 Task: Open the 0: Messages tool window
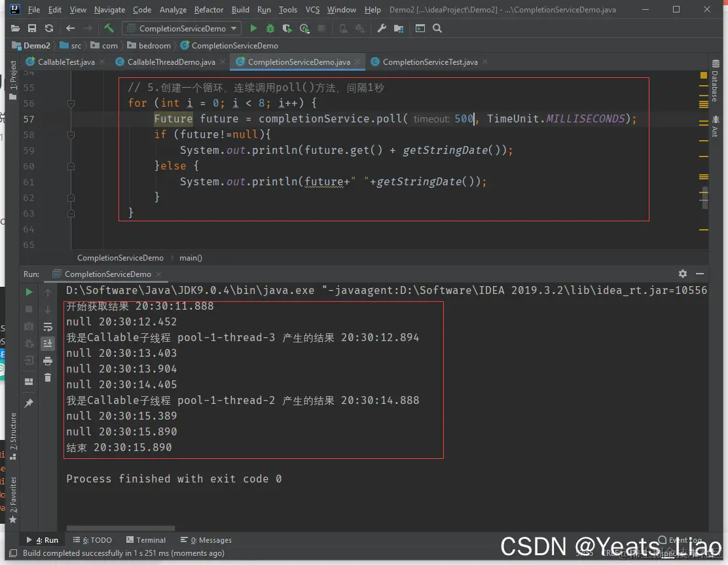pos(206,540)
